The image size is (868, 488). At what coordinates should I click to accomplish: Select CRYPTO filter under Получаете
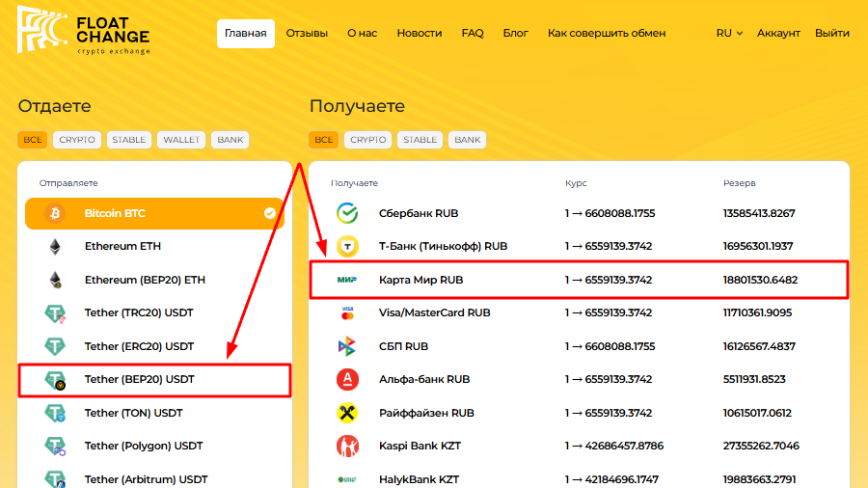click(368, 140)
